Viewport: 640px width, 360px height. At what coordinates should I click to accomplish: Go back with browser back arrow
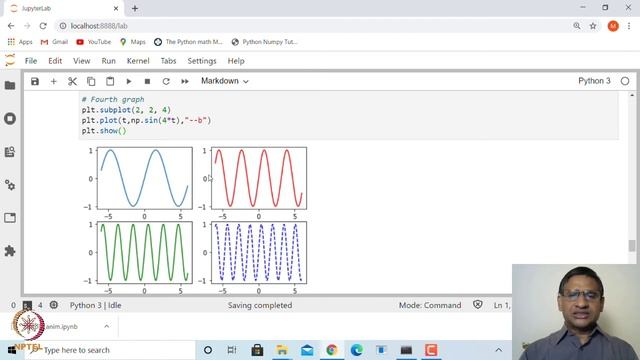pos(11,26)
